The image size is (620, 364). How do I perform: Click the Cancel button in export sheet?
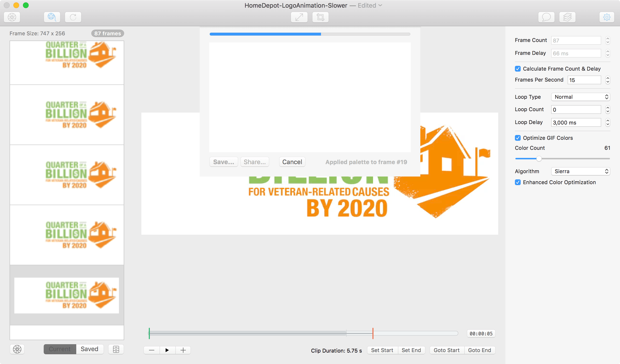tap(292, 162)
